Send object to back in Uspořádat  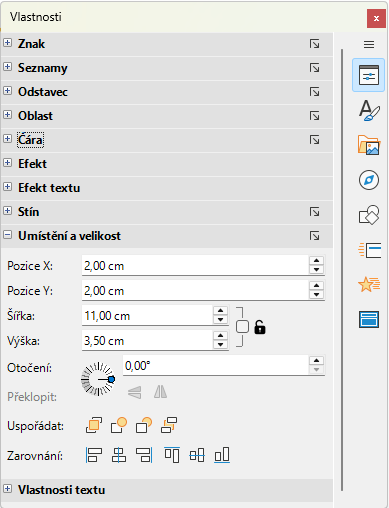pos(169,425)
